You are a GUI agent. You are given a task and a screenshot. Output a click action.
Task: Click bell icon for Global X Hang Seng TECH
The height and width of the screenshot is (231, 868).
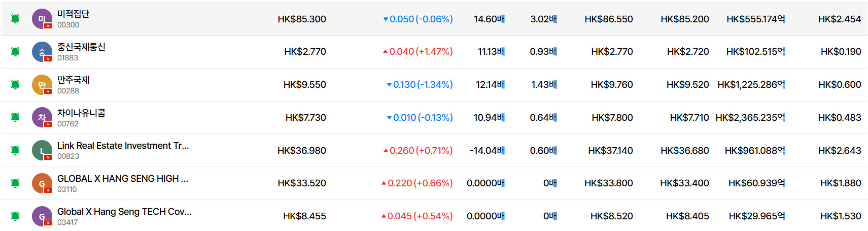15,216
